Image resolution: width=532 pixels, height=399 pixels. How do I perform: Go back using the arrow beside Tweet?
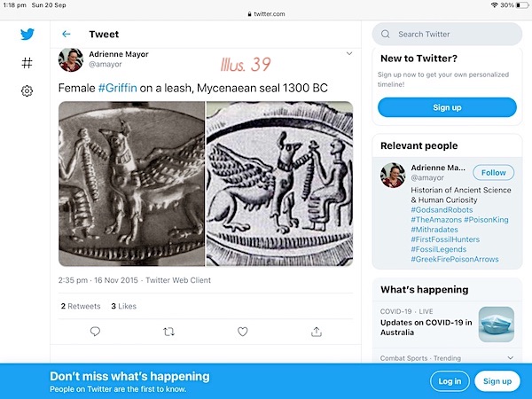coord(66,34)
